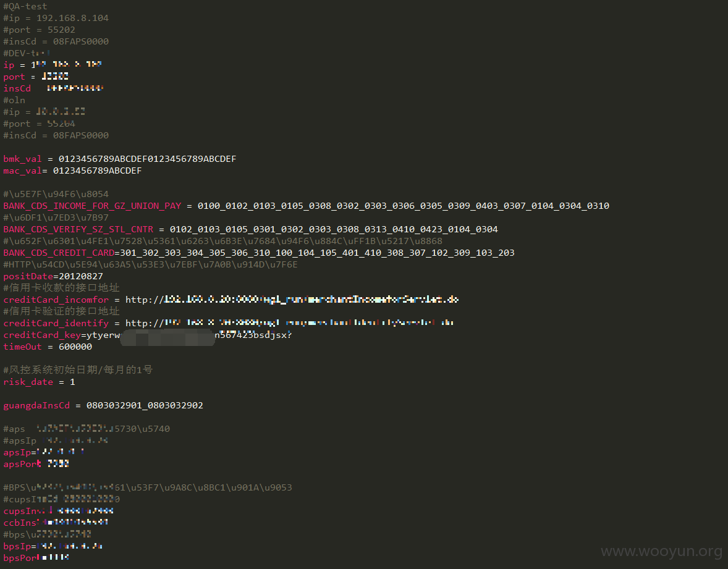The width and height of the screenshot is (728, 569).
Task: Click the creditCard_identify URL
Action: click(x=289, y=323)
